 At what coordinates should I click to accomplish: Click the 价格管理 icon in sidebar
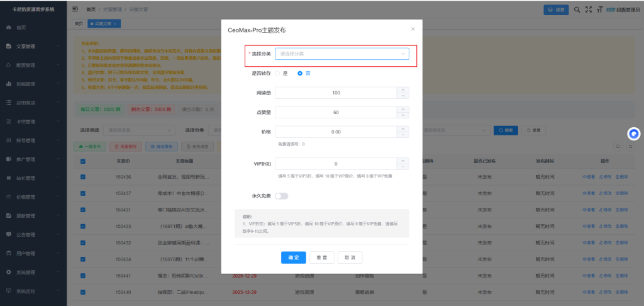pyautogui.click(x=9, y=197)
